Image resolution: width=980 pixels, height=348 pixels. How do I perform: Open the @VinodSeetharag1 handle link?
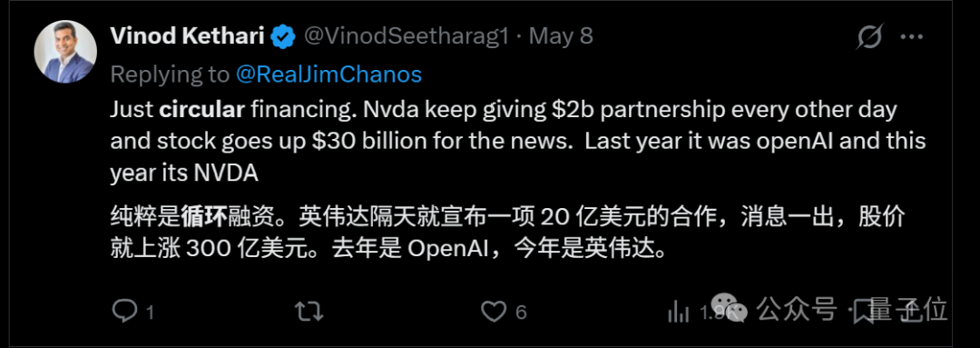coord(407,36)
